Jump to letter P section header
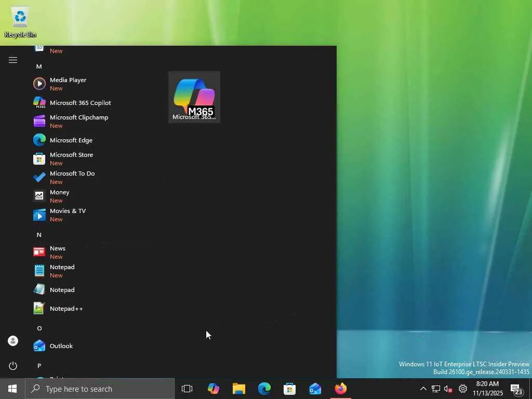This screenshot has width=532, height=399. click(39, 366)
